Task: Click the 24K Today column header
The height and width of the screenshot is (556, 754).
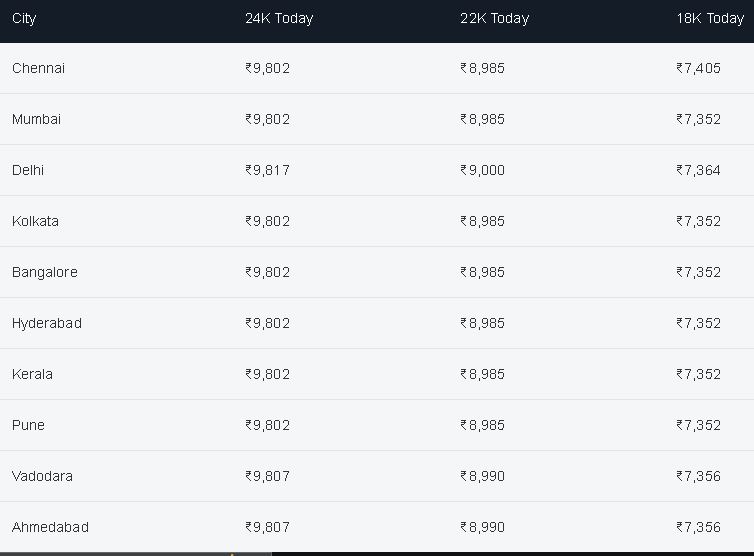Action: [x=279, y=18]
